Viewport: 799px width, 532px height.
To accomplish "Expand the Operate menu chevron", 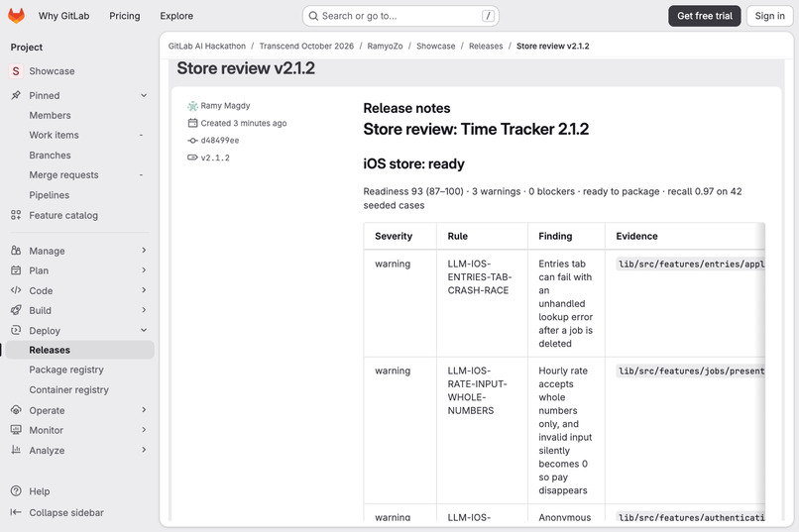I will coord(144,410).
